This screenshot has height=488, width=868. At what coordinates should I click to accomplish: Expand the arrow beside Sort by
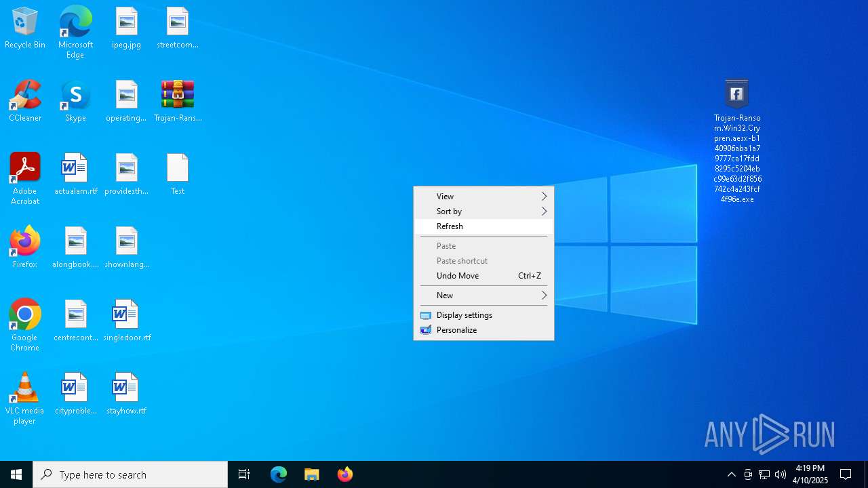point(544,211)
